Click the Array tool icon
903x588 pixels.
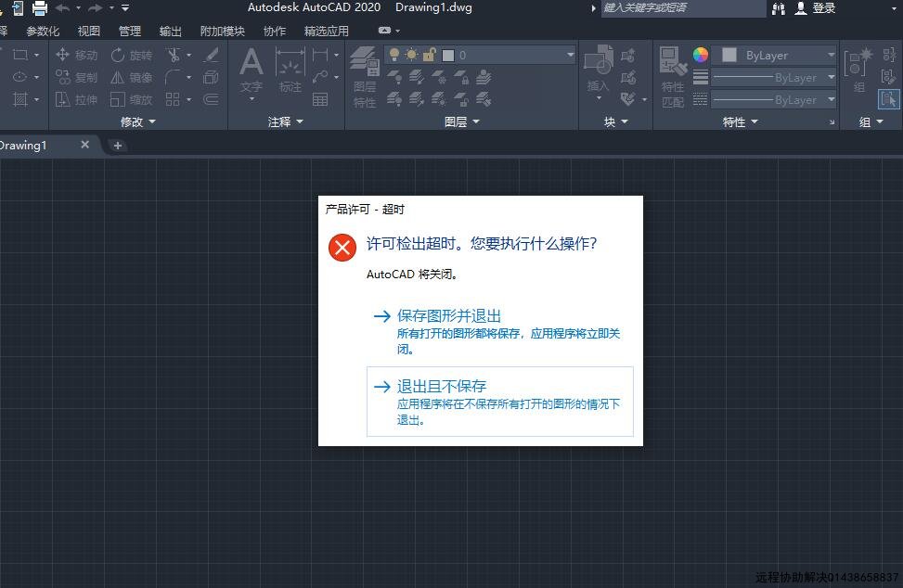pyautogui.click(x=173, y=99)
